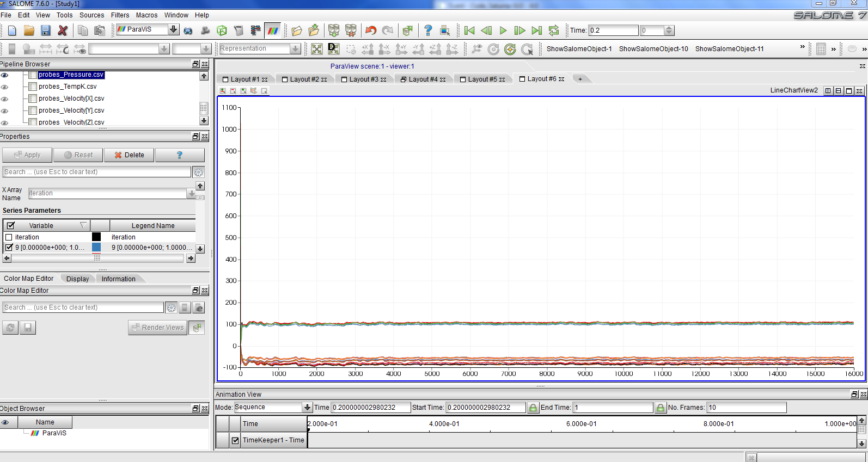Screen dimensions: 868x462
Task: Click the blue Help question mark icon
Action: (428, 30)
